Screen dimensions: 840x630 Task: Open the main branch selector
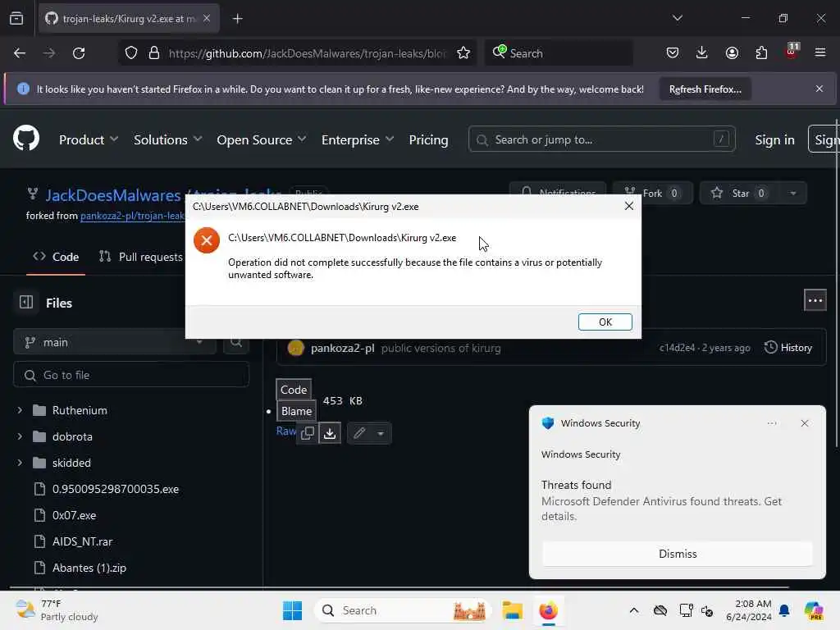[115, 342]
